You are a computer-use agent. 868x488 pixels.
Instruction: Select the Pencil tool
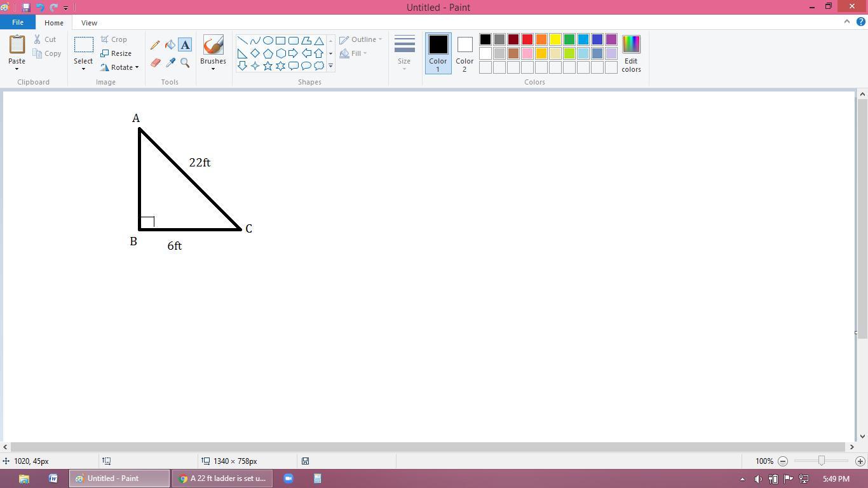[155, 45]
